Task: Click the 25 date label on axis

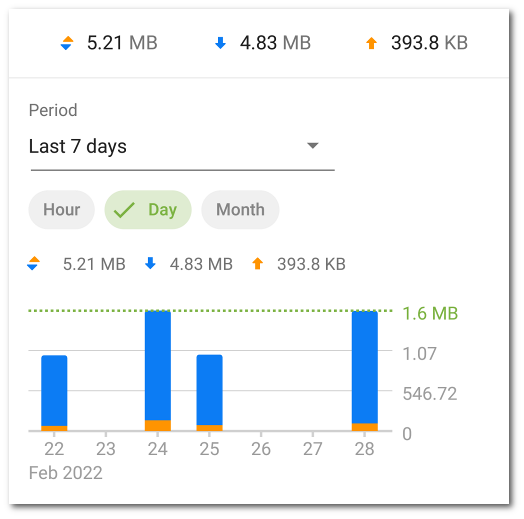Action: 209,449
